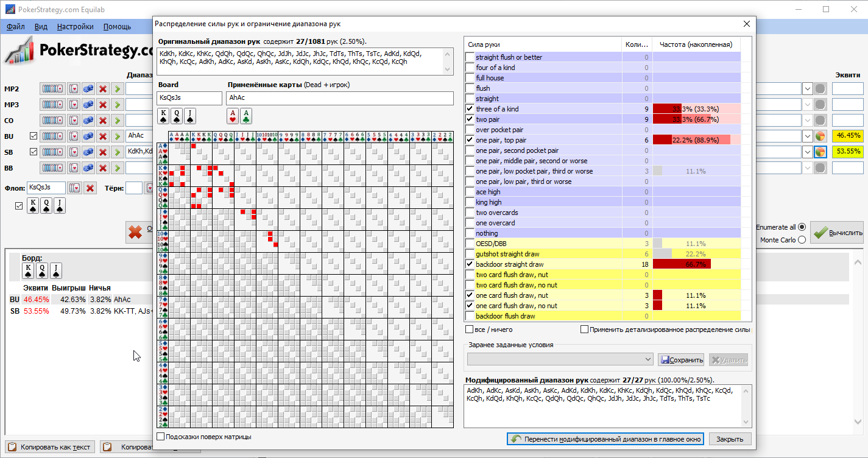Expand the MP2 range dropdown arrow
This screenshot has width=868, height=458.
click(x=807, y=89)
